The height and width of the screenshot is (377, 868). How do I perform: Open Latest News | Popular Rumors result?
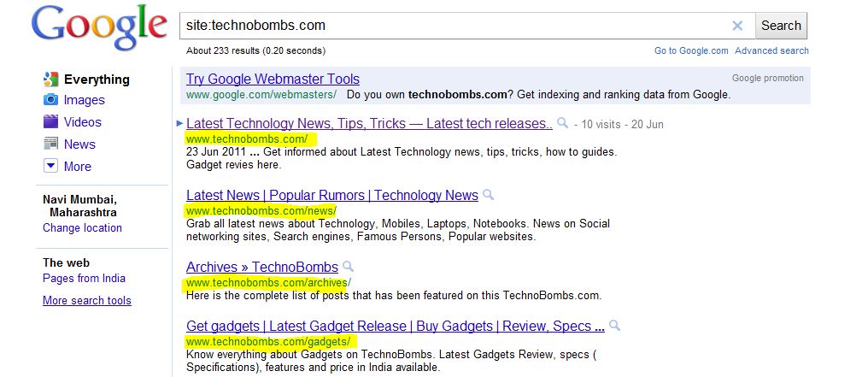click(332, 196)
